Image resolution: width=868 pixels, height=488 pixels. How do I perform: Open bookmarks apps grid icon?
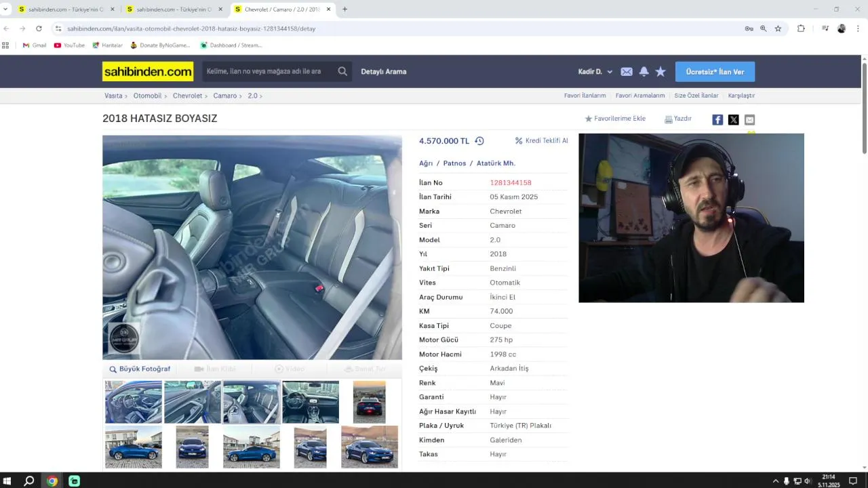tap(5, 45)
